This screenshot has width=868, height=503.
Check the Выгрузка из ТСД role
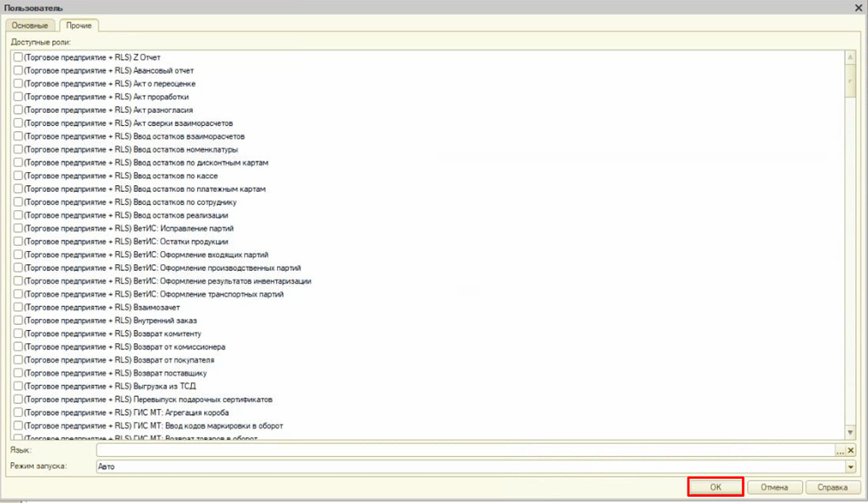coord(18,387)
